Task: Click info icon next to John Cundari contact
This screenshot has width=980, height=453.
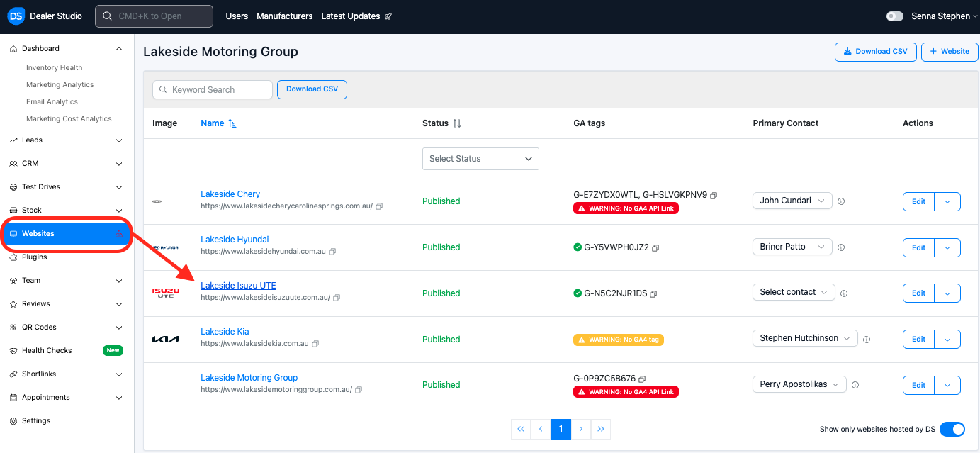Action: (841, 201)
